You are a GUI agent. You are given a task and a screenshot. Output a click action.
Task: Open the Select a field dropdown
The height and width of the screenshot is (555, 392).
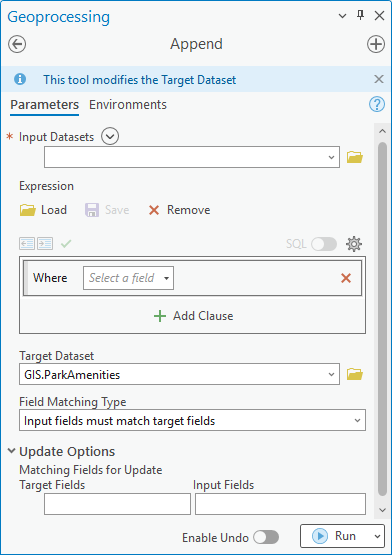129,278
